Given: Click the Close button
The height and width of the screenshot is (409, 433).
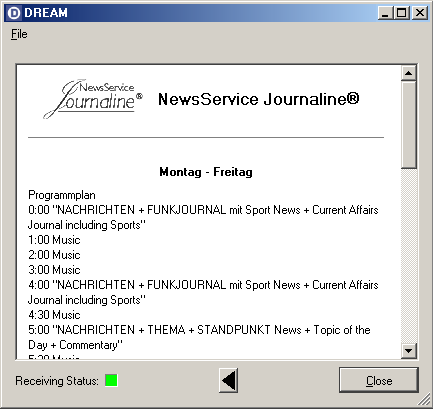Looking at the screenshot, I should 379,380.
